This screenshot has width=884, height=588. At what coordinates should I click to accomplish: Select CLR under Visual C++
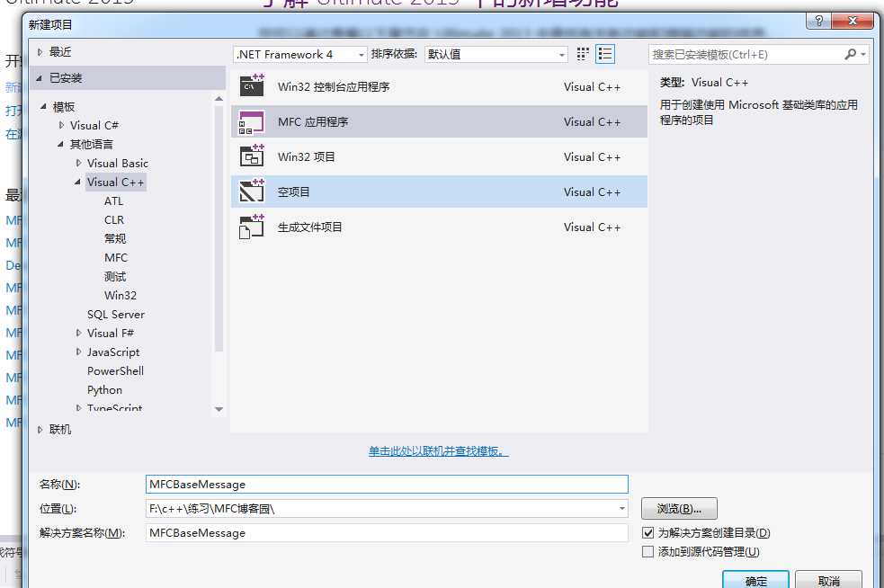114,220
